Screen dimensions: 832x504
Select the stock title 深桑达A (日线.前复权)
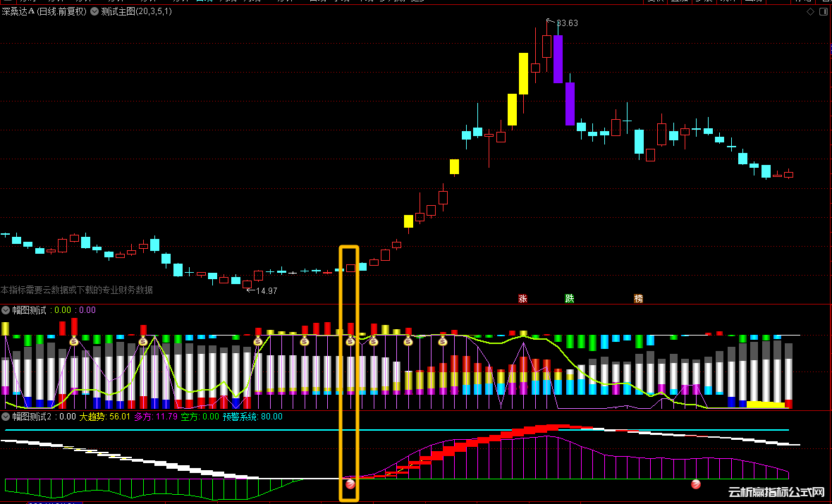pyautogui.click(x=44, y=11)
